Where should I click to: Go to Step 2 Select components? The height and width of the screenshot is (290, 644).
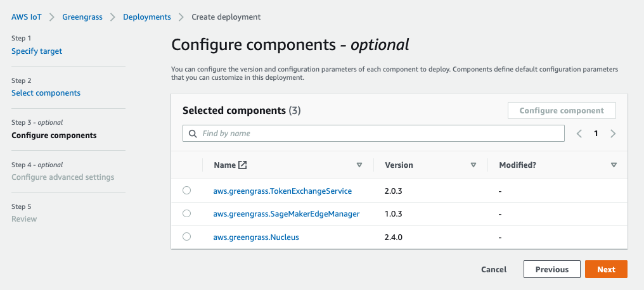pos(46,93)
